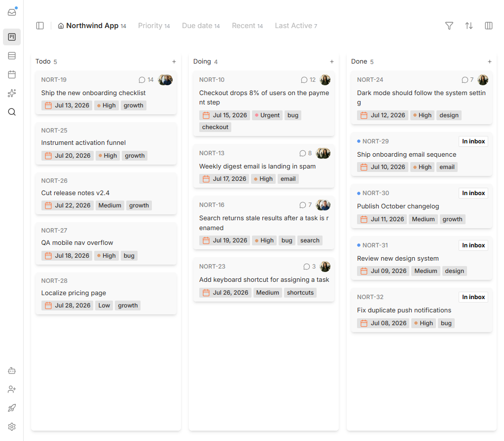This screenshot has height=441, width=504.
Task: Open card Fix duplicate push notifications
Action: tap(421, 310)
